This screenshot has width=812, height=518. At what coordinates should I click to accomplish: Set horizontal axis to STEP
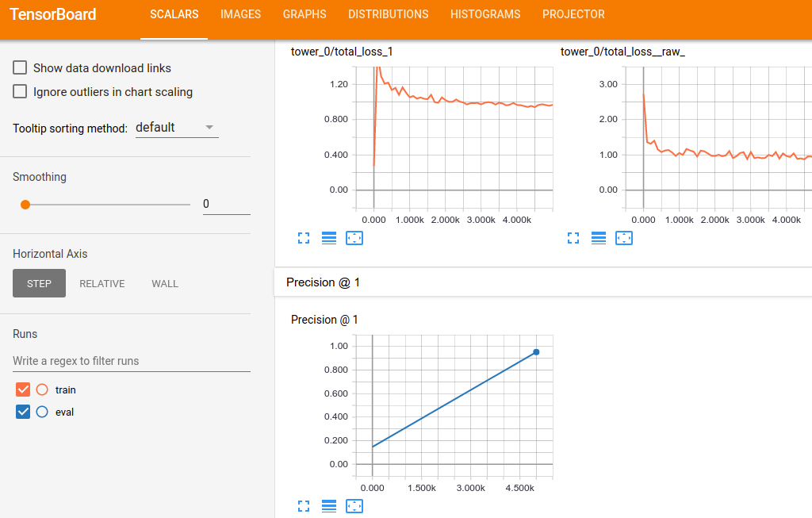(x=40, y=283)
